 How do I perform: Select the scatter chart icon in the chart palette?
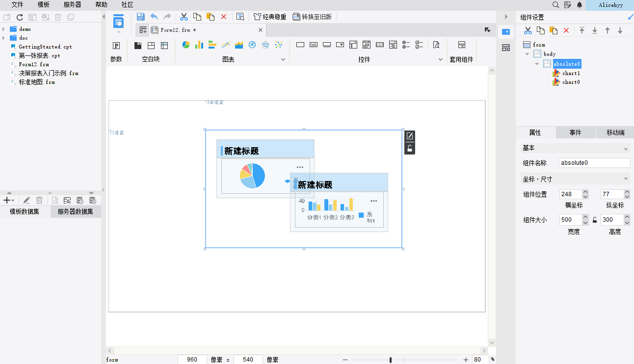point(279,45)
